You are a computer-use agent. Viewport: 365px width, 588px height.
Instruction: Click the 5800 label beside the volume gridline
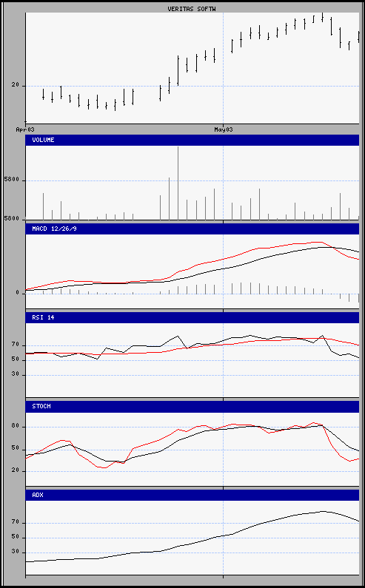click(12, 180)
